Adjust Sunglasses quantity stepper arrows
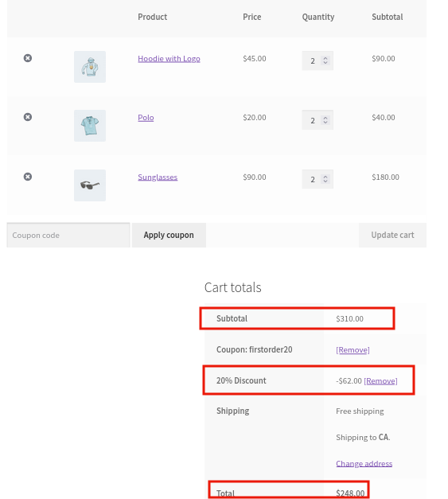 click(x=325, y=179)
